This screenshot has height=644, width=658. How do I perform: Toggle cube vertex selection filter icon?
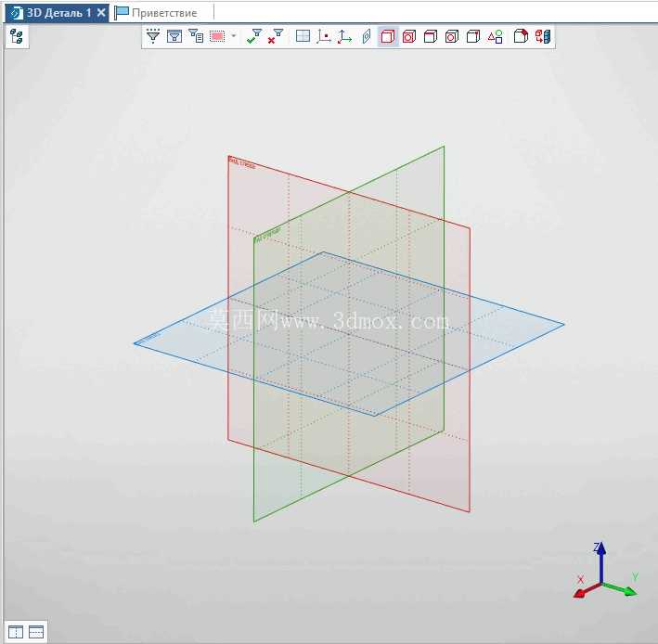[x=473, y=36]
